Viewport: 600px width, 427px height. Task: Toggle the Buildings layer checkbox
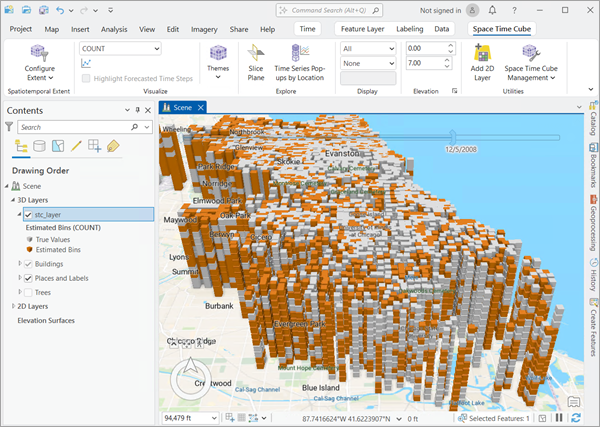coord(28,264)
